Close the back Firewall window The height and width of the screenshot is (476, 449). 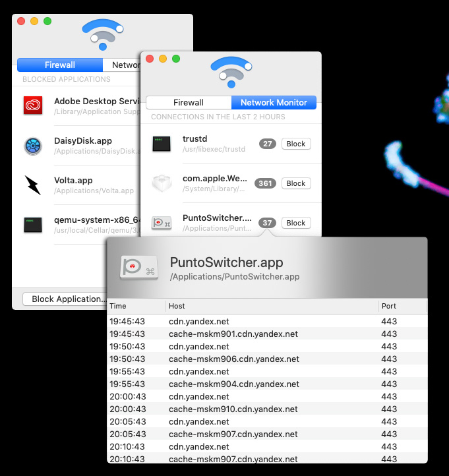(21, 21)
